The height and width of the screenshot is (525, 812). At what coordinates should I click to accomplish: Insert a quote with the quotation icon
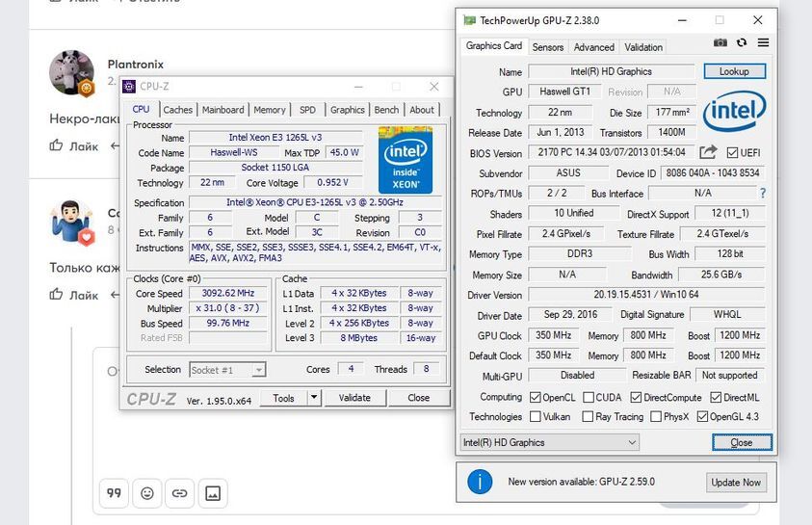point(114,493)
